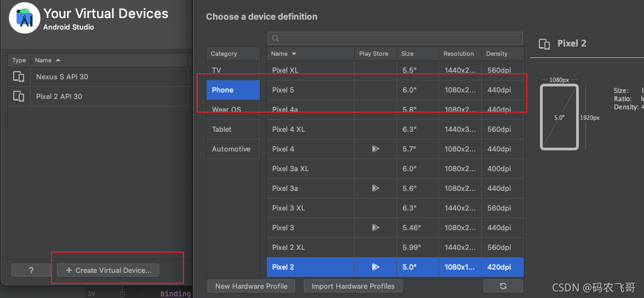Open help with the question mark button

click(x=31, y=270)
